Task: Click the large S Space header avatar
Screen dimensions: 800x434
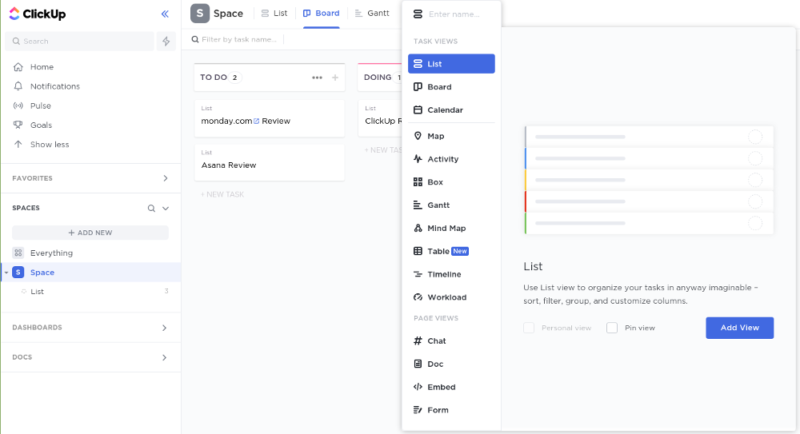Action: [x=200, y=13]
